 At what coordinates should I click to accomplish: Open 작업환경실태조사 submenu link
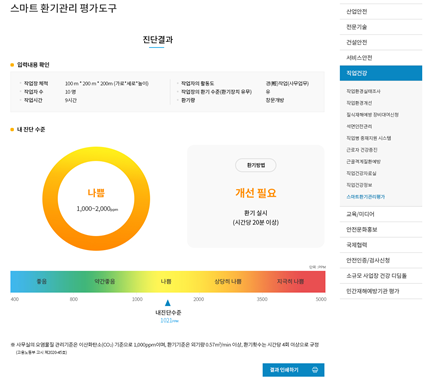tap(363, 91)
